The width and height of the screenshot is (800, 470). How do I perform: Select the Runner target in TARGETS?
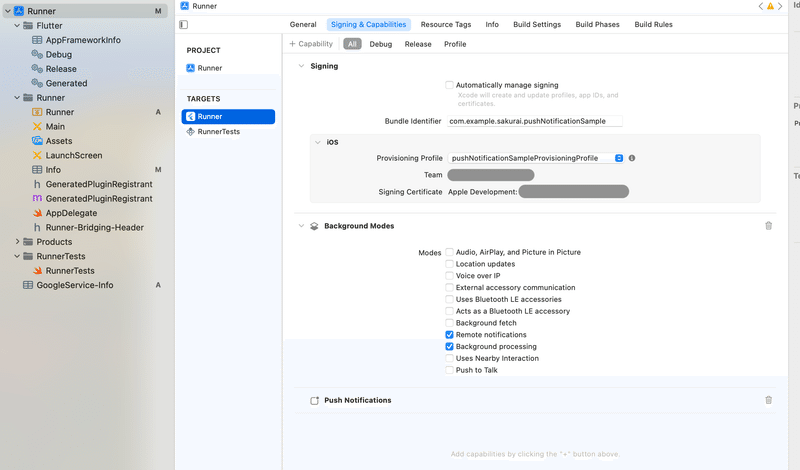(228, 116)
